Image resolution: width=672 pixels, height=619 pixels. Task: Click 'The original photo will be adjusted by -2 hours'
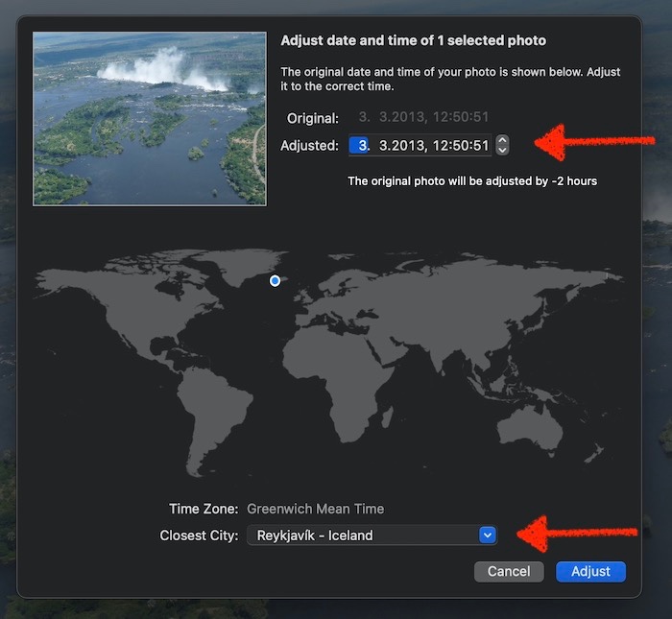click(472, 181)
